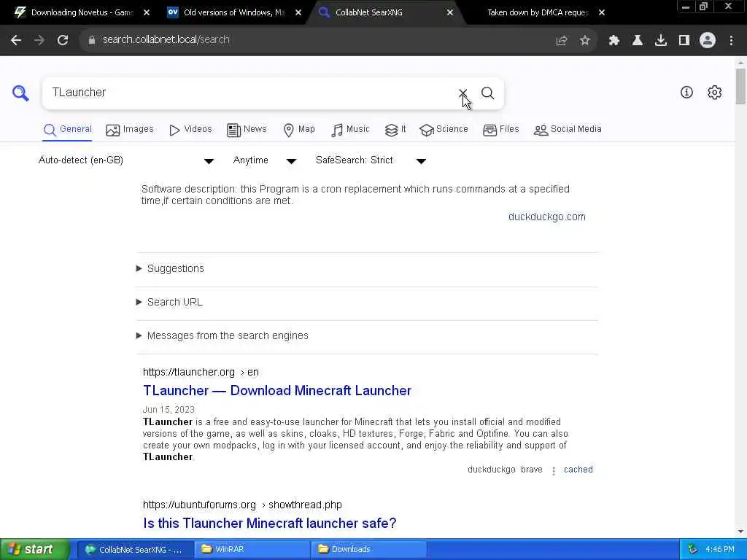Open the SafeSearch: Strict dropdown
The width and height of the screenshot is (747, 560).
click(x=371, y=160)
